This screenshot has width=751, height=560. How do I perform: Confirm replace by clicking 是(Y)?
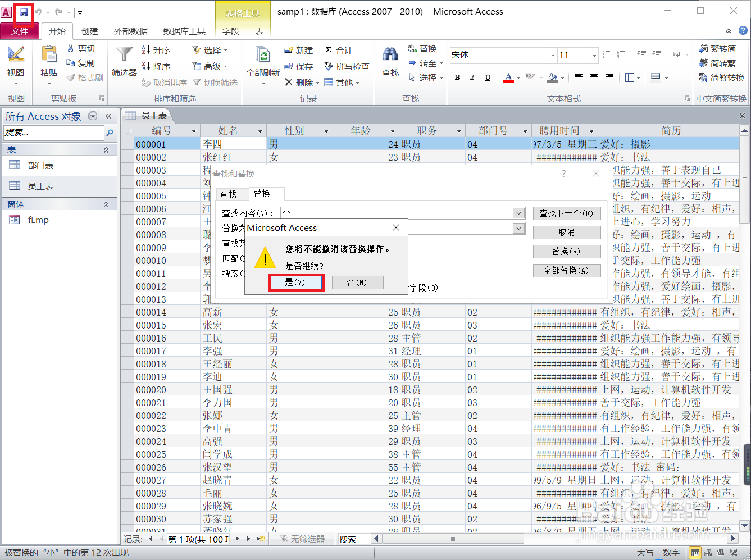(295, 282)
